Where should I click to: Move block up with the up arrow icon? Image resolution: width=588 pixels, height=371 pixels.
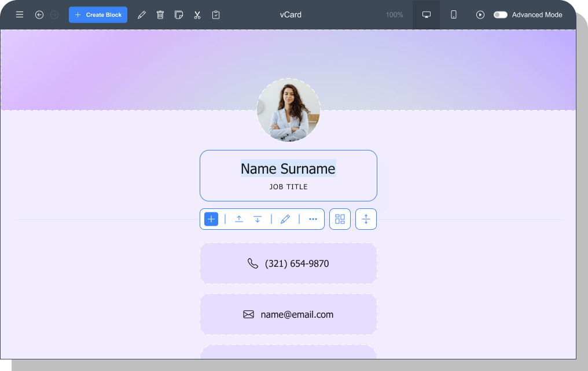pyautogui.click(x=239, y=219)
